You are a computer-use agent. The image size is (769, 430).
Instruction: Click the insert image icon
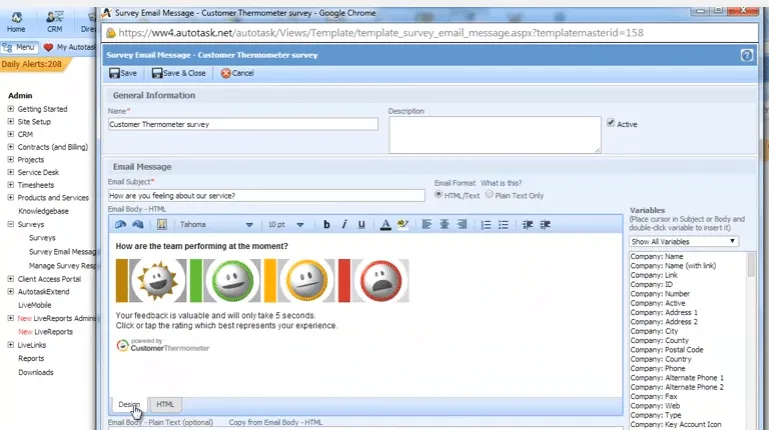(162, 225)
